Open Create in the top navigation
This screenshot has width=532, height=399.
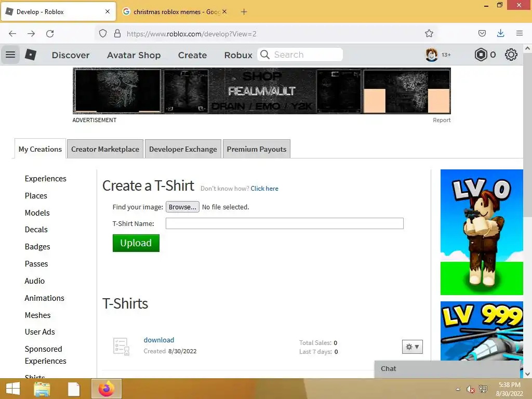(x=192, y=55)
